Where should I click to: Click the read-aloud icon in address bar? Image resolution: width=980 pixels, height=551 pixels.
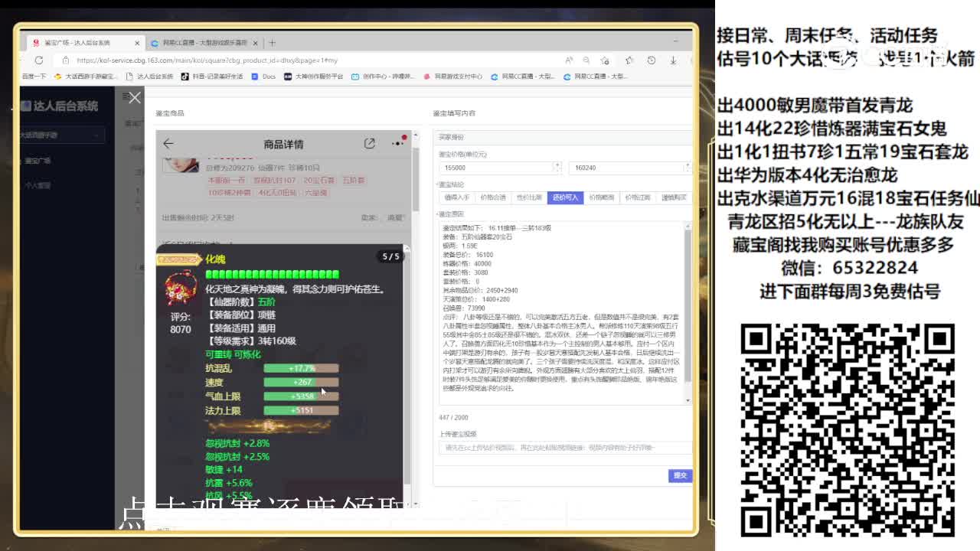point(569,60)
